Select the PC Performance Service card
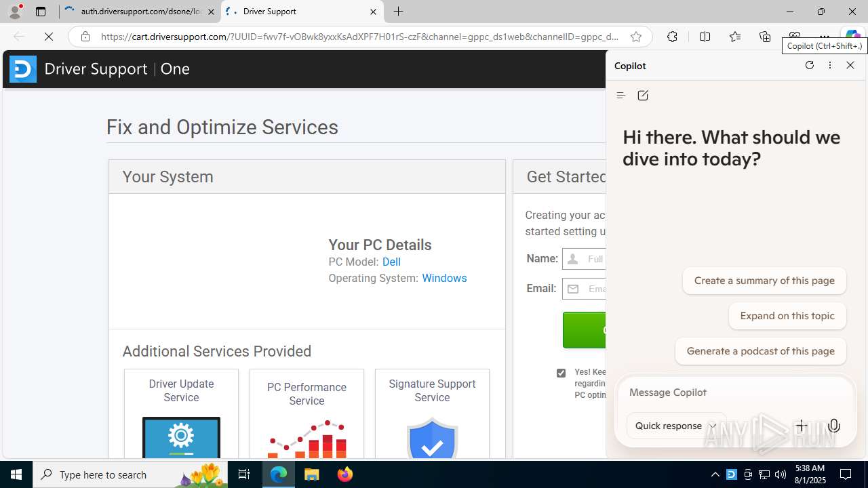Screen dimensions: 868x488 point(307,413)
